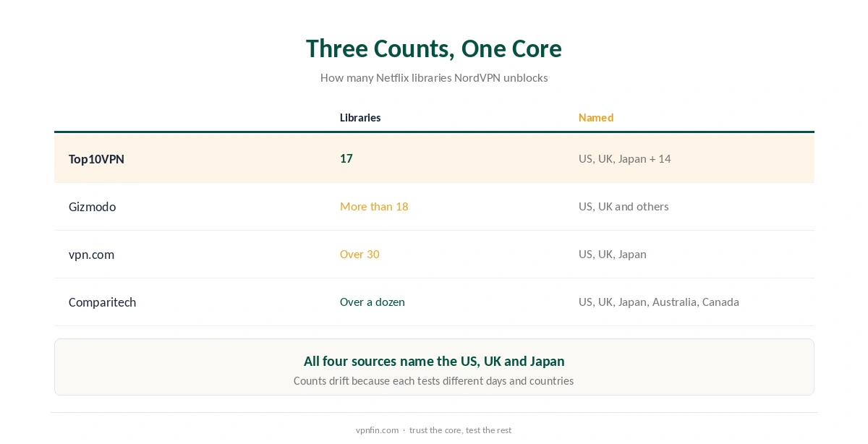Click the vpn.com row's 'US, UK, Japan' cell

point(613,254)
